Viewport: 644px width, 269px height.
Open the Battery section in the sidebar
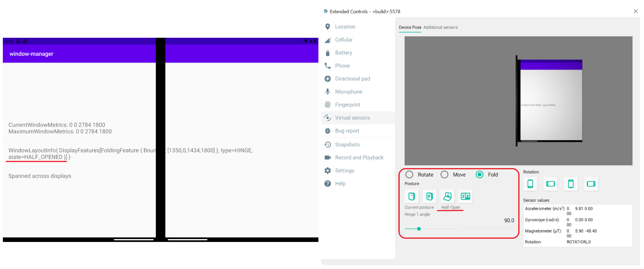click(x=343, y=53)
